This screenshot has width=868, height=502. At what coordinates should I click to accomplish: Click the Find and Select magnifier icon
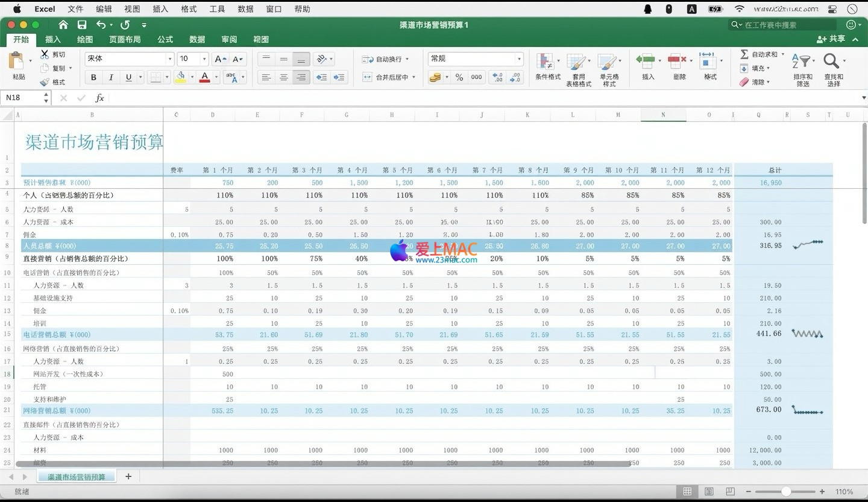(x=832, y=62)
